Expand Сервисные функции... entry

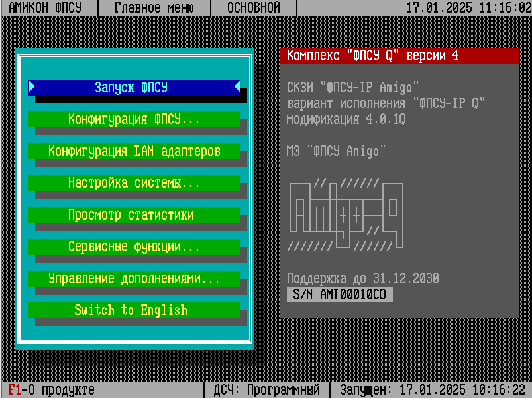(x=134, y=247)
